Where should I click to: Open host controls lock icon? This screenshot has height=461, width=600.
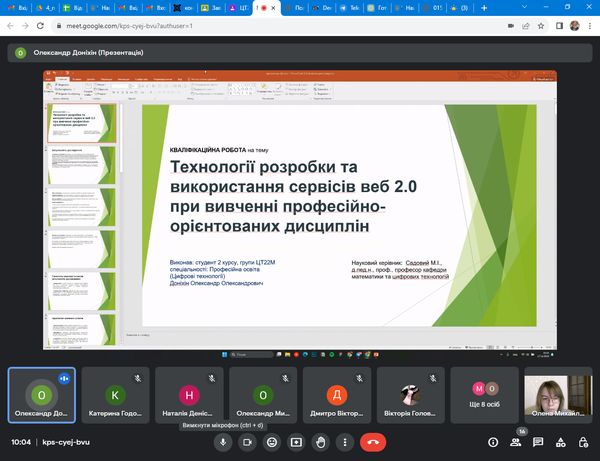585,441
